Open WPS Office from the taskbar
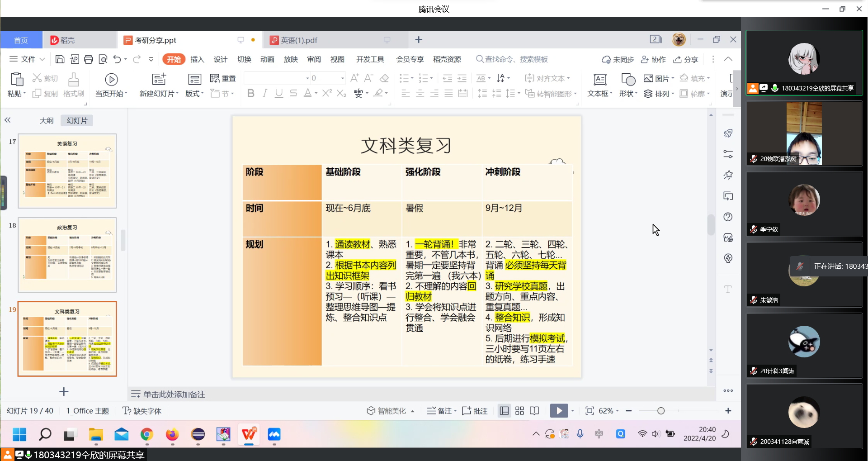The image size is (868, 461). click(x=249, y=435)
